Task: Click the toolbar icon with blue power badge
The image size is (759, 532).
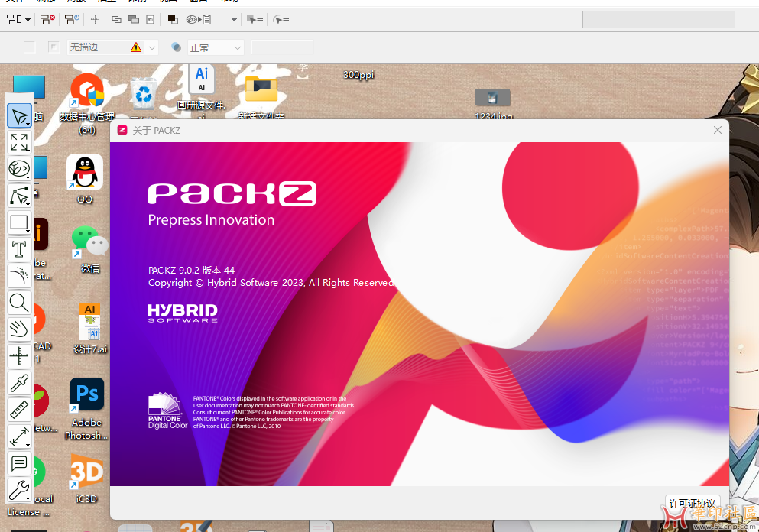Action: 72,19
